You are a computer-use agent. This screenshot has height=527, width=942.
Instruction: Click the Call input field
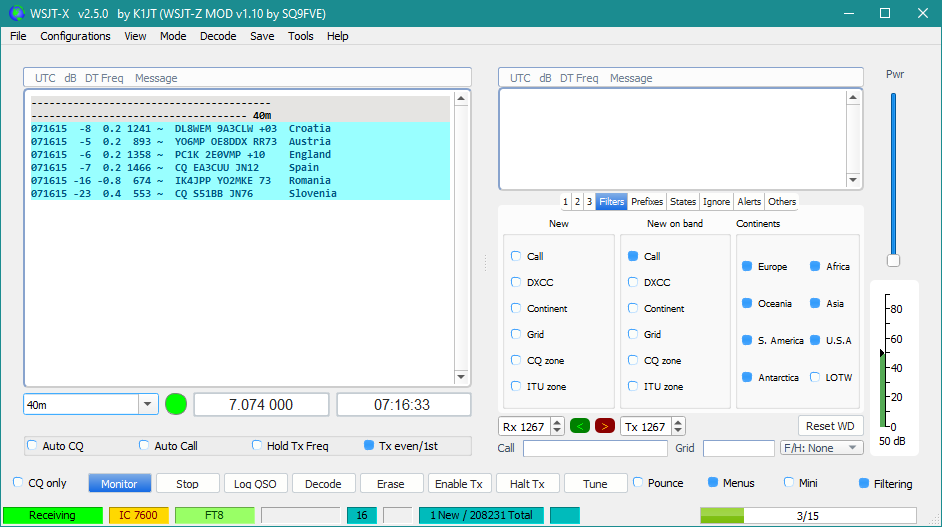tap(594, 449)
